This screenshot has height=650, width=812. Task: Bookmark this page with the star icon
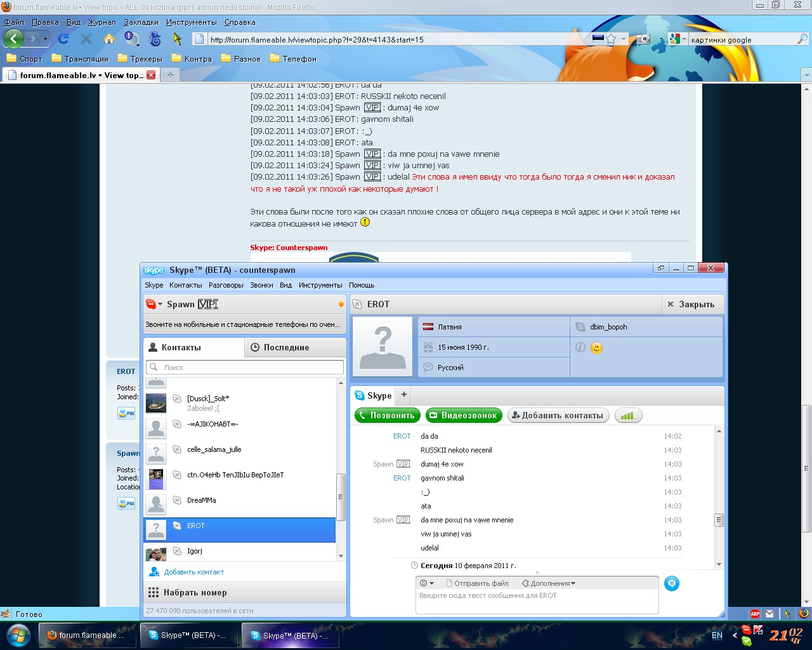coord(611,39)
